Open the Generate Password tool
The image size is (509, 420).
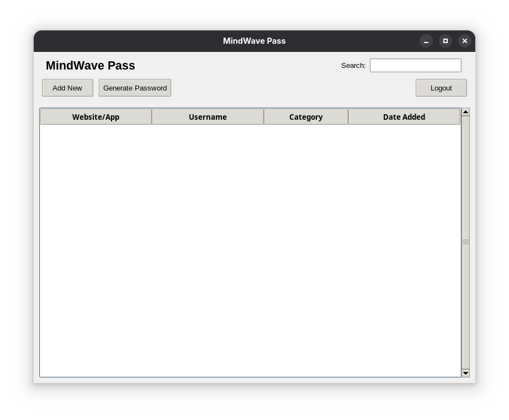(x=135, y=88)
